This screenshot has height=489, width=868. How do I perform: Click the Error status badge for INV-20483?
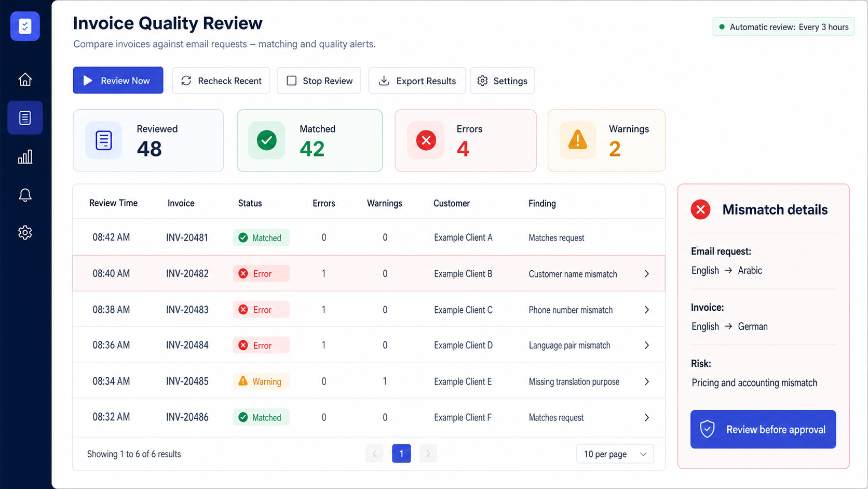pos(261,310)
